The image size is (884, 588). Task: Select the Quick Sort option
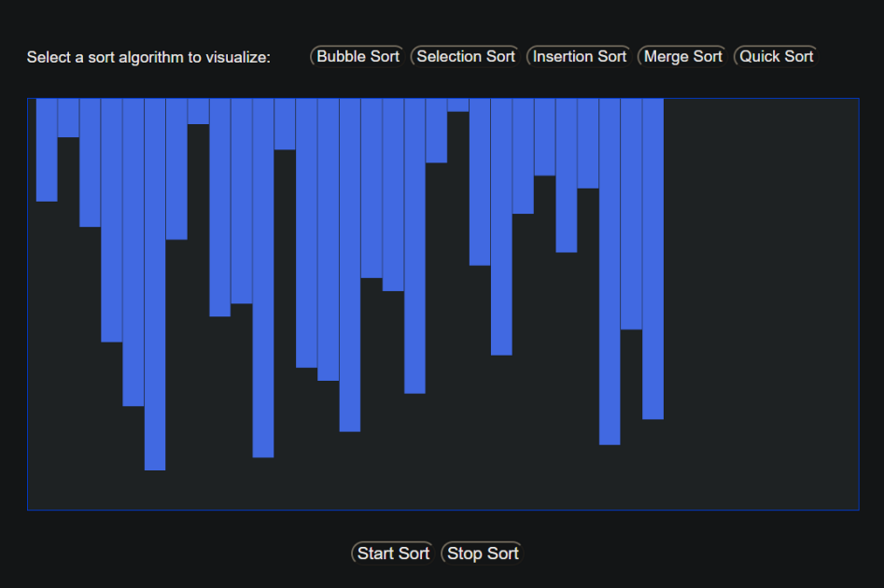[x=776, y=56]
